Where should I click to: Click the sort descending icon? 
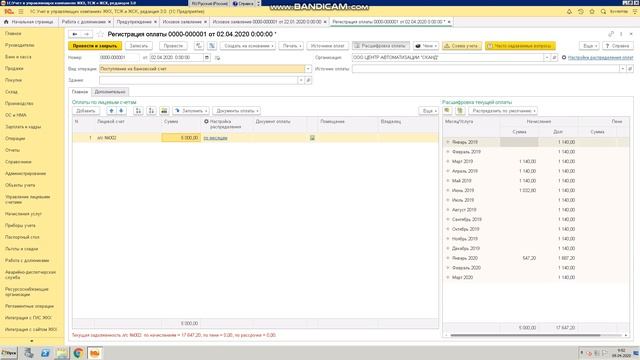pos(151,111)
